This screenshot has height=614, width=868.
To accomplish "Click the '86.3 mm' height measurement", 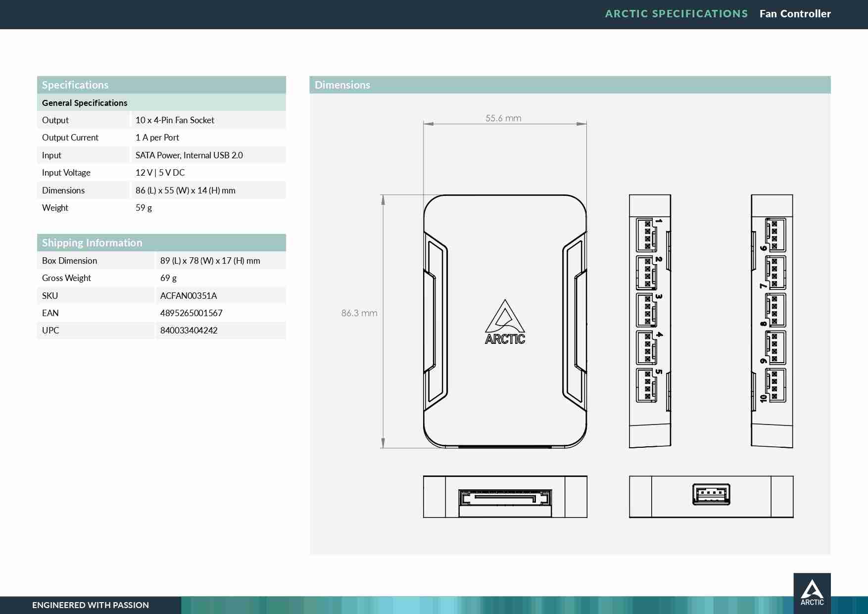I will click(x=359, y=313).
